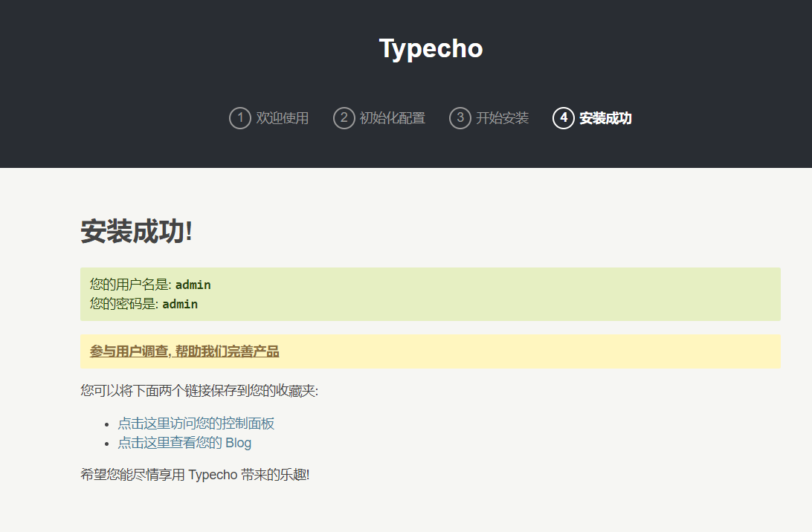Screen dimensions: 812x532
Task: Click the 安装成功! page heading
Action: (x=137, y=232)
